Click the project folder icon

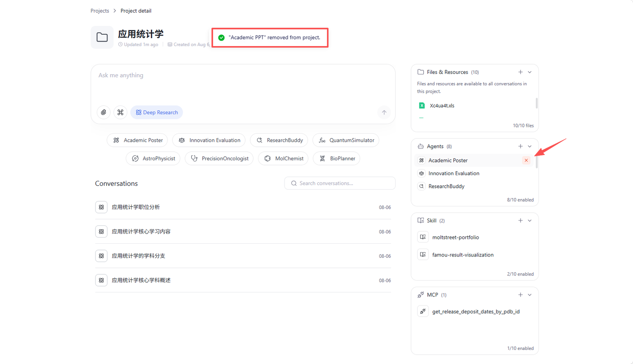point(102,37)
